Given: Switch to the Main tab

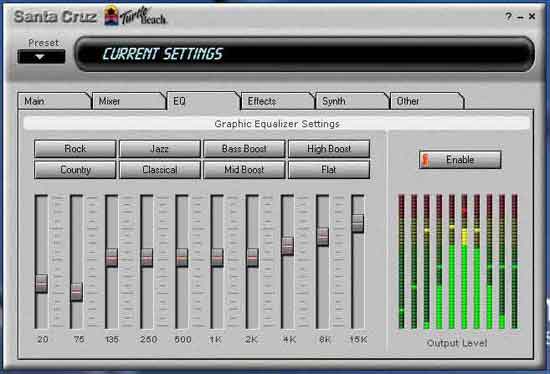Looking at the screenshot, I should 54,101.
